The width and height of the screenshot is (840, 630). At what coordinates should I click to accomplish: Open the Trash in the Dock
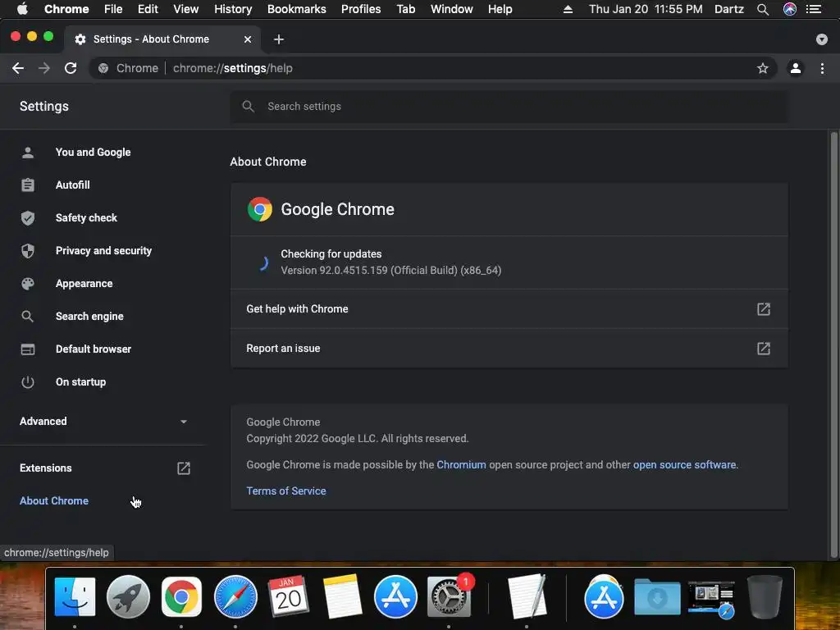765,596
